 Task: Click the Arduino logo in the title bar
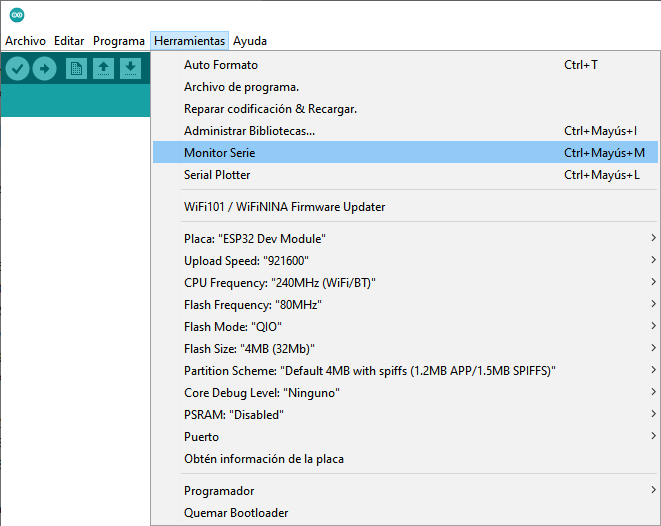17,15
